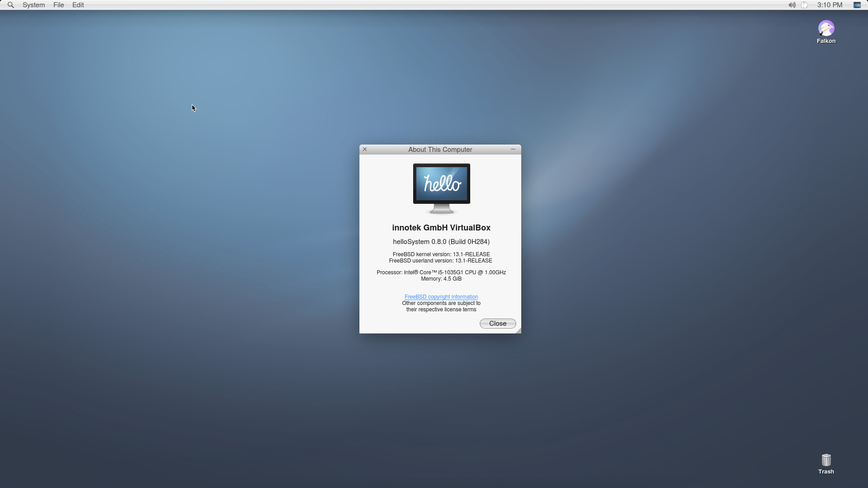Minimize the About This Computer window
The height and width of the screenshot is (488, 868).
tap(513, 149)
